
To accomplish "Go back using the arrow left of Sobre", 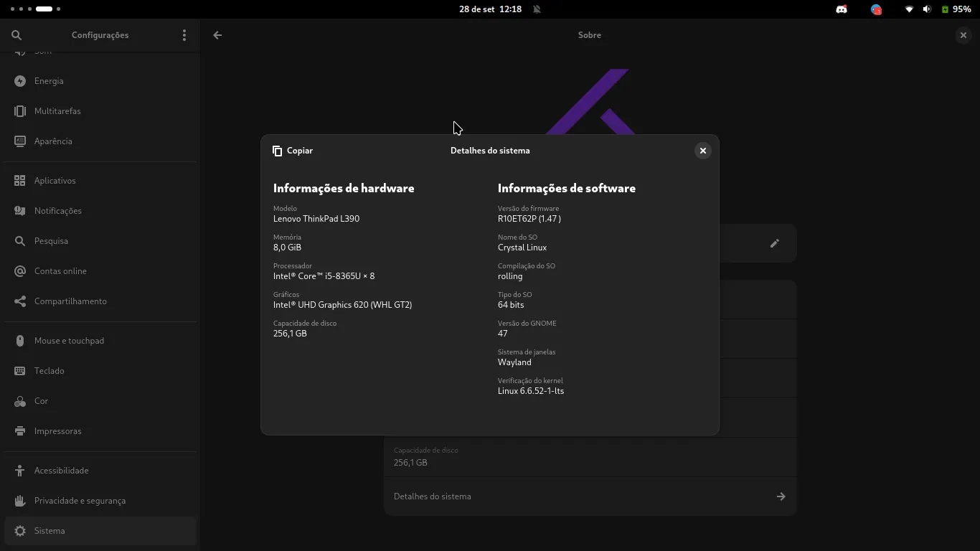I will coord(217,35).
